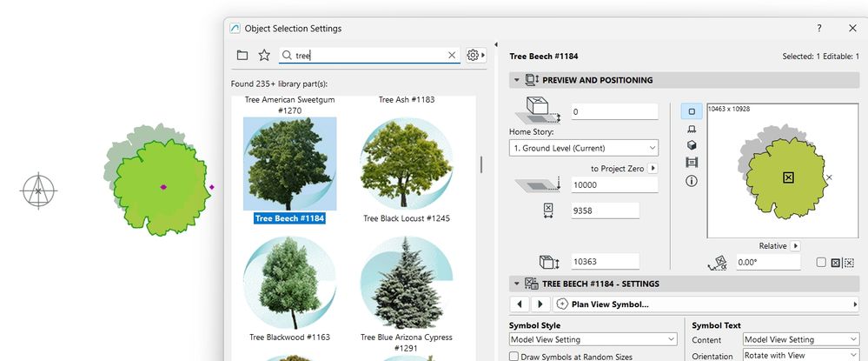
Task: Switch preview to 3D view icon
Action: [692, 145]
